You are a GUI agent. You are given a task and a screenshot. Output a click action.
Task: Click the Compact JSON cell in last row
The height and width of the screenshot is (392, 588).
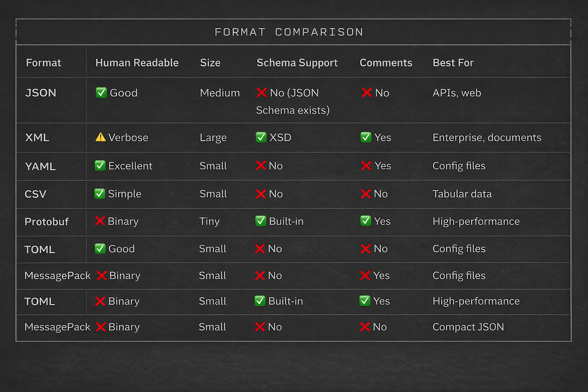pos(468,327)
